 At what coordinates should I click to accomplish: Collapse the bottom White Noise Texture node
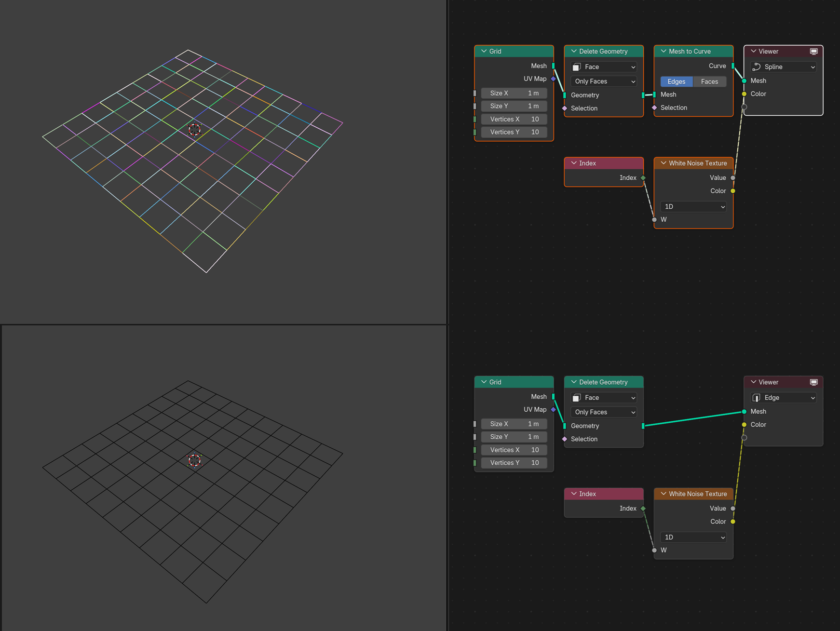pyautogui.click(x=664, y=494)
